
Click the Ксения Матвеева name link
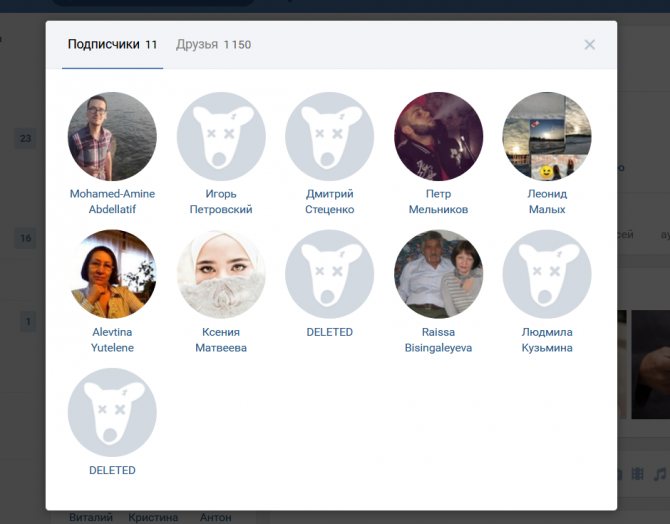[x=221, y=340]
